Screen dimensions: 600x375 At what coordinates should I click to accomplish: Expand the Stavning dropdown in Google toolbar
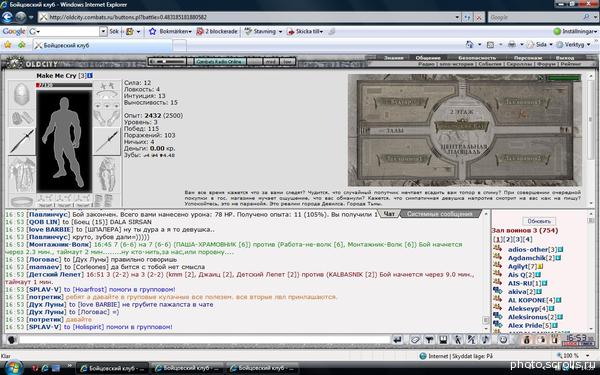tap(280, 31)
